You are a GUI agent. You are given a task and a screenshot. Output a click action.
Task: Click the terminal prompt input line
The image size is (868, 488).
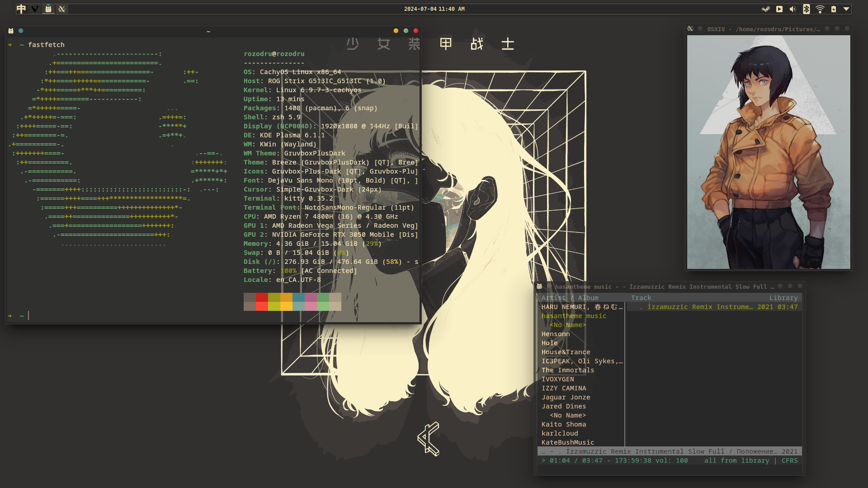(212, 316)
